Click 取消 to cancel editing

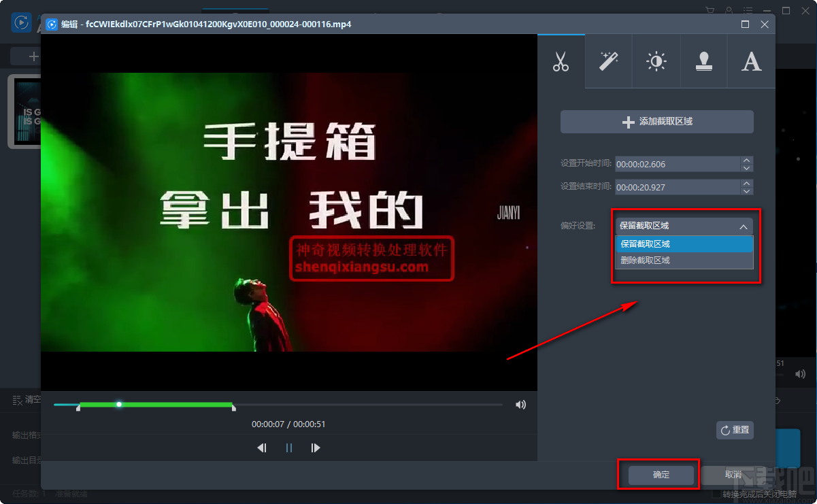pos(733,475)
